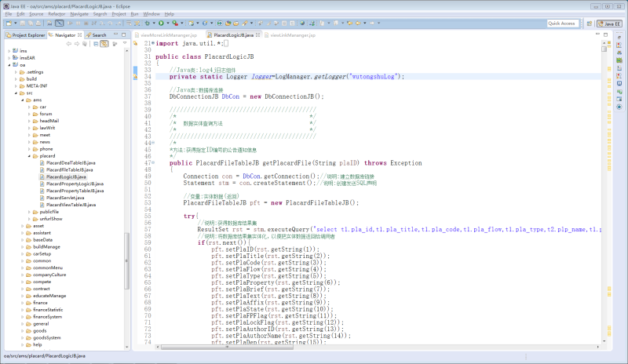This screenshot has width=628, height=364.
Task: Click the status bar path oa/src/ams/placard/PlacardLogicJB.java
Action: 45,356
